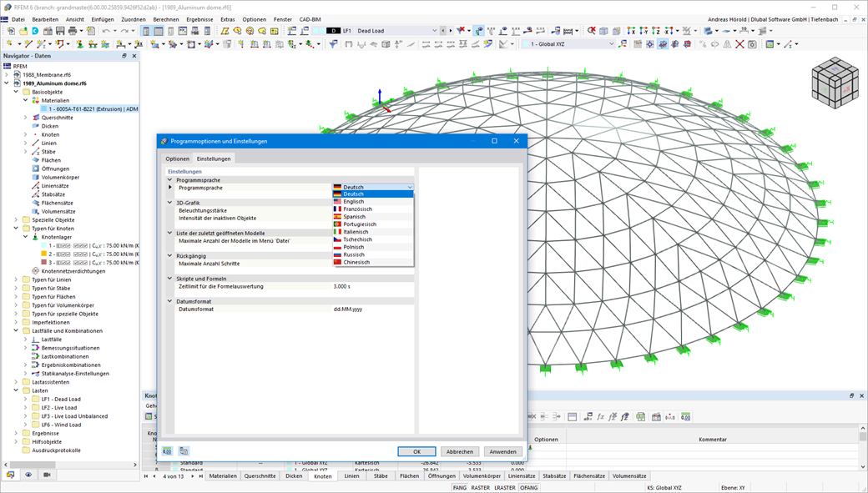
Task: Collapse the Materialien tree node
Action: 26,100
